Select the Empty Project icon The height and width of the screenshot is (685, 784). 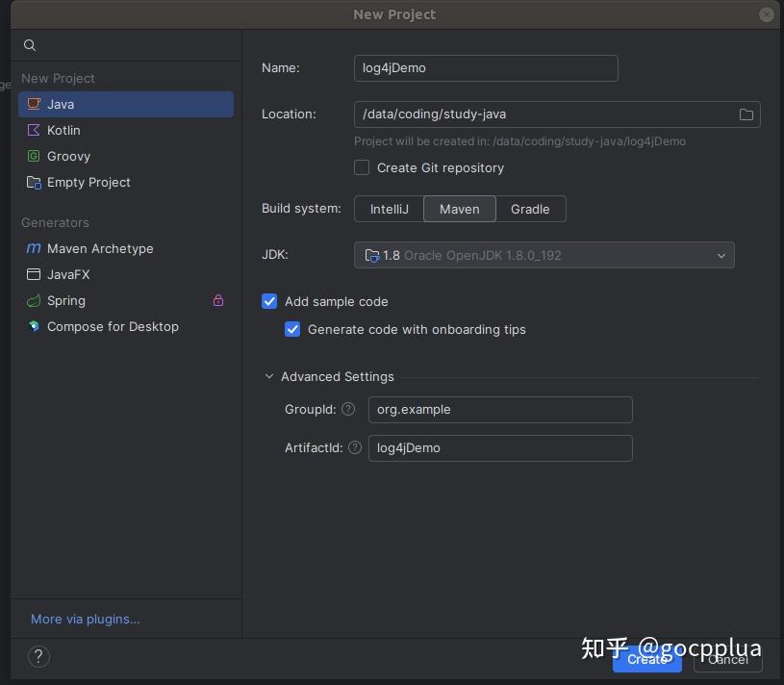[35, 182]
